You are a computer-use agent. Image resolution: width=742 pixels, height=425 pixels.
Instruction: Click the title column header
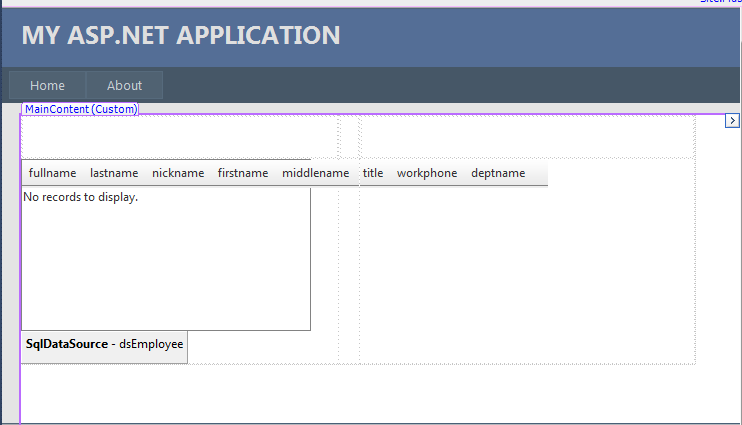[x=373, y=173]
